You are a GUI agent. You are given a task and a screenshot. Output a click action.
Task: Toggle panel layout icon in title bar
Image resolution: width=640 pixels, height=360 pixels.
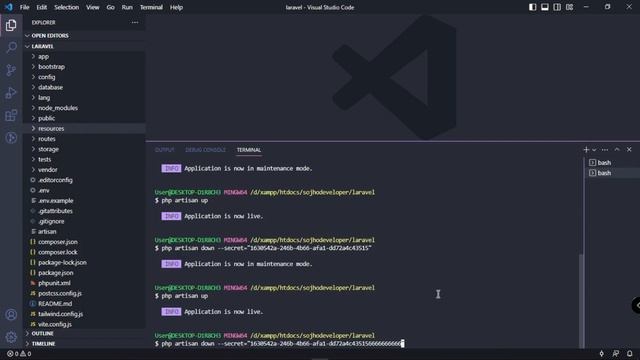(544, 7)
